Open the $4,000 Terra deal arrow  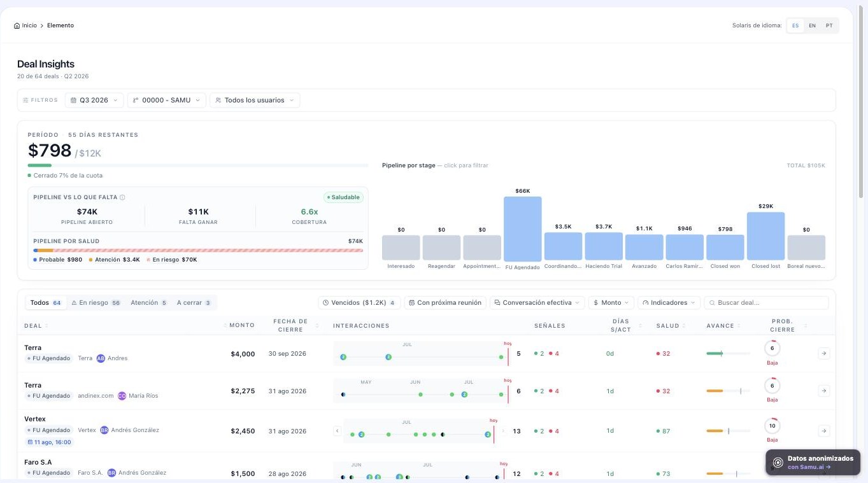(823, 353)
